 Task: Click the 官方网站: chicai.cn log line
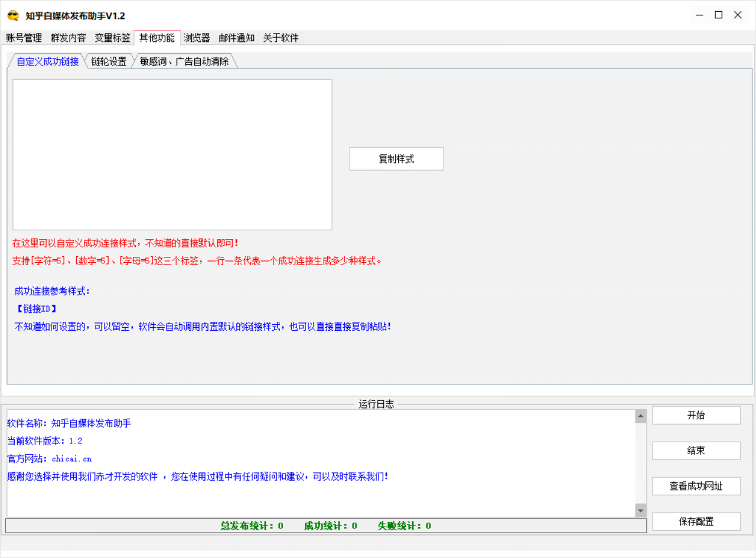coord(50,459)
